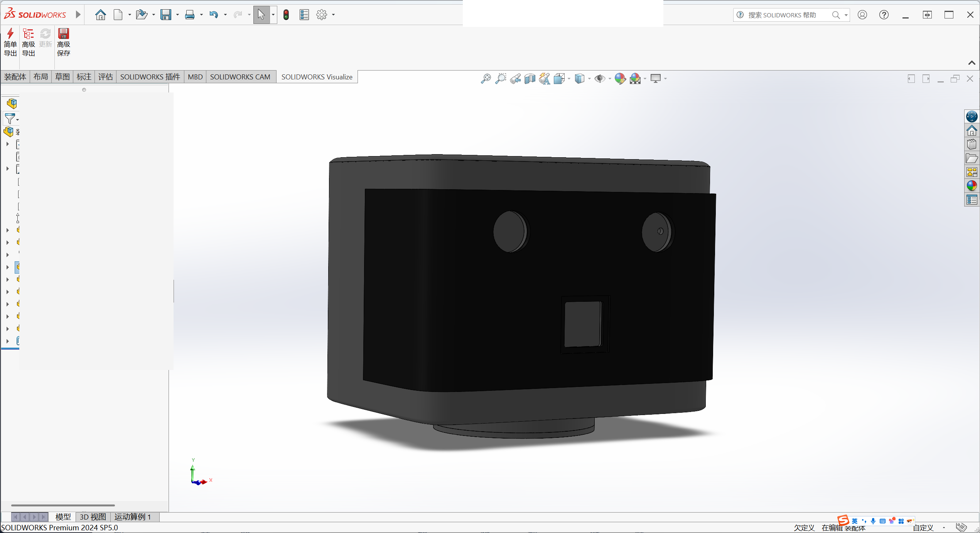Switch to 装配体 tab
Screen dimensions: 980x533
coord(15,77)
